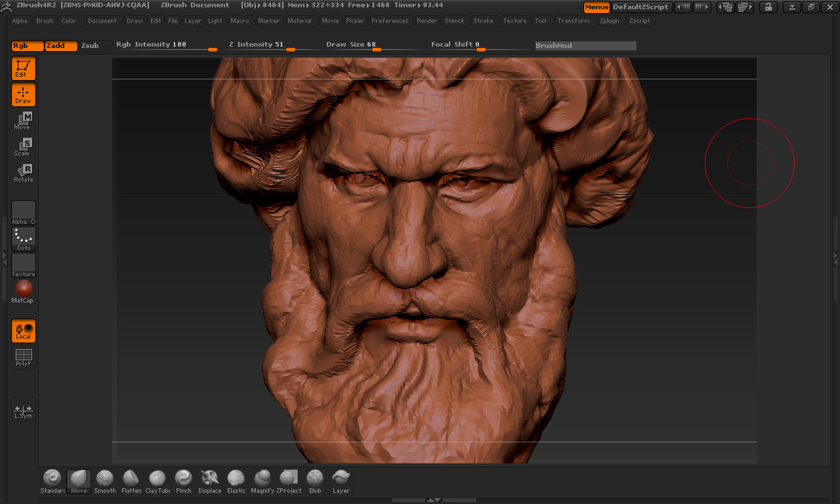
Task: Open the Zplugin menu
Action: point(609,21)
